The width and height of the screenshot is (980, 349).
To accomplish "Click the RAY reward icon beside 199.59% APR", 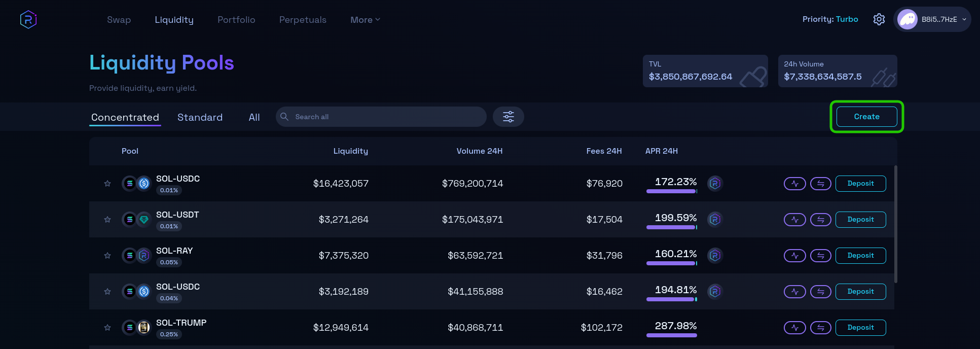I will (x=715, y=219).
